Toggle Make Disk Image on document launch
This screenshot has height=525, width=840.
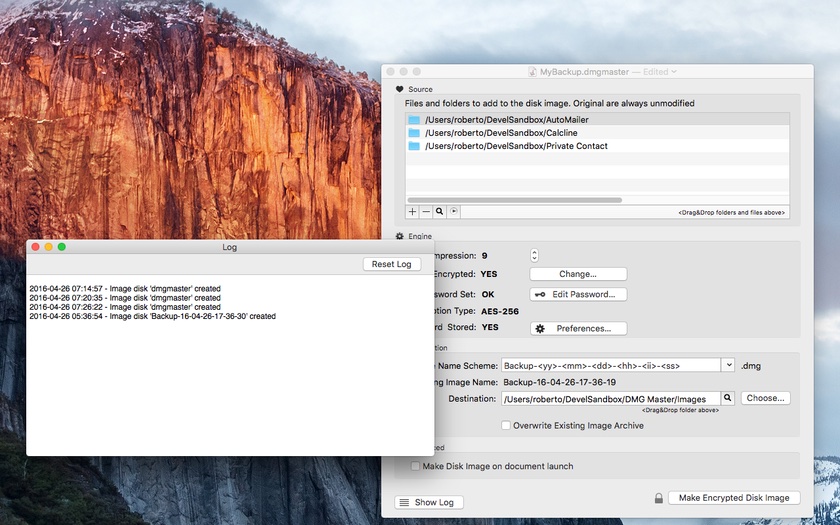click(x=416, y=466)
